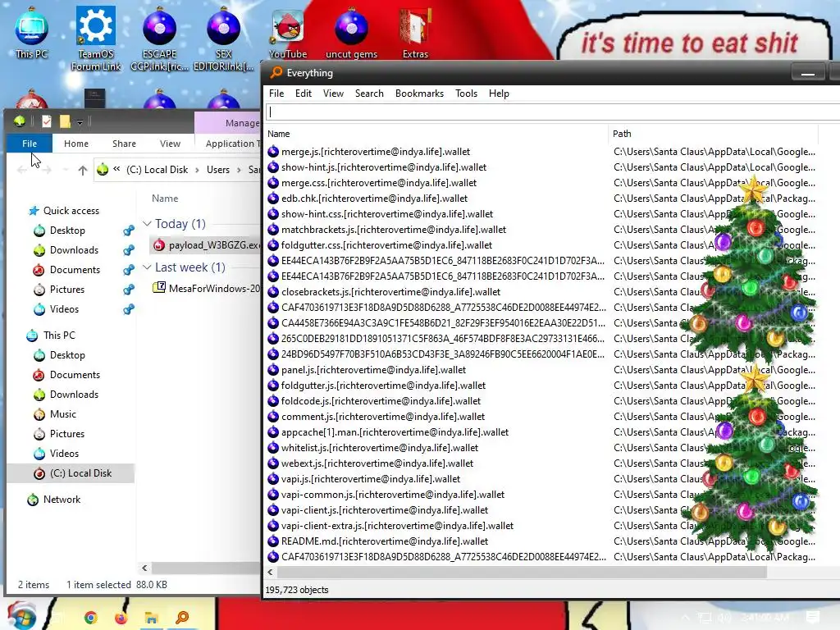Click Users in the Explorer address bar
The width and height of the screenshot is (840, 630).
(218, 170)
